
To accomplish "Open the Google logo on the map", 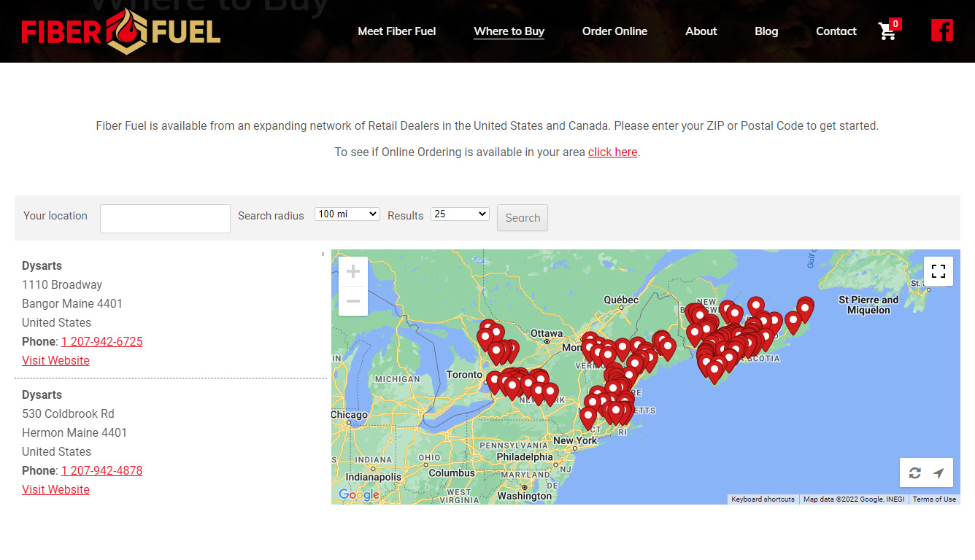I will tap(359, 495).
